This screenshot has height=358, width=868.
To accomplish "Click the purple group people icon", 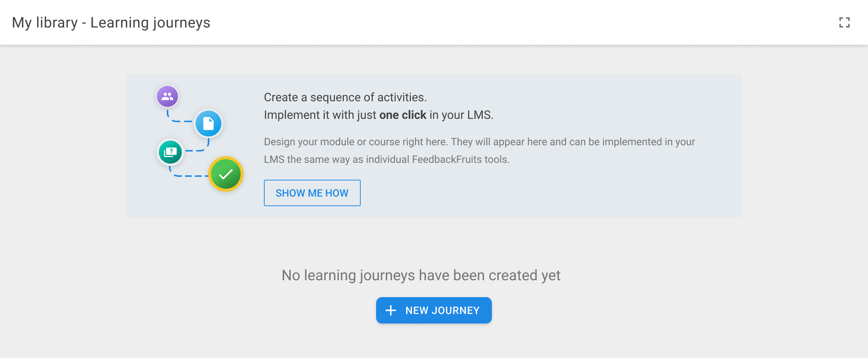I will coord(168,96).
